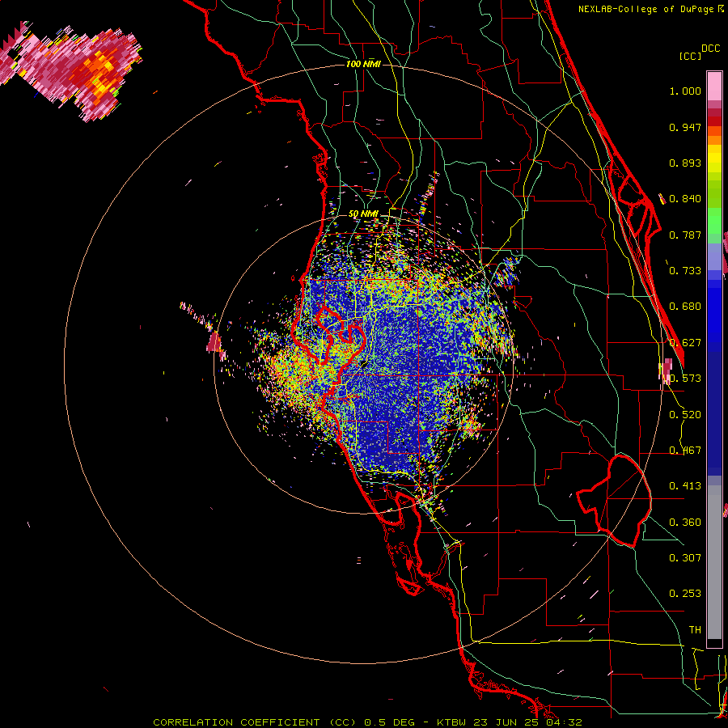Select the 0.413 legend value
Screen dimensions: 728x728
(685, 486)
